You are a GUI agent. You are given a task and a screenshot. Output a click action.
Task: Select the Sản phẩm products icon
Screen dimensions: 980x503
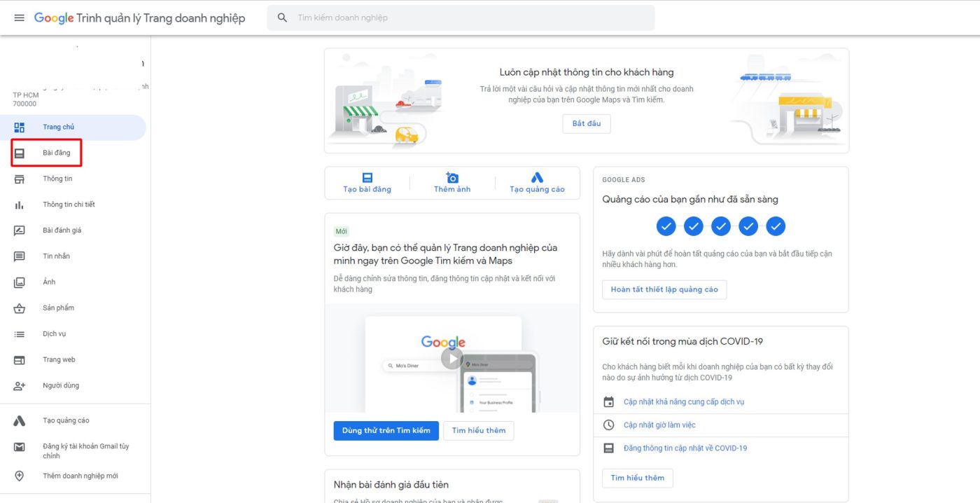click(x=20, y=308)
